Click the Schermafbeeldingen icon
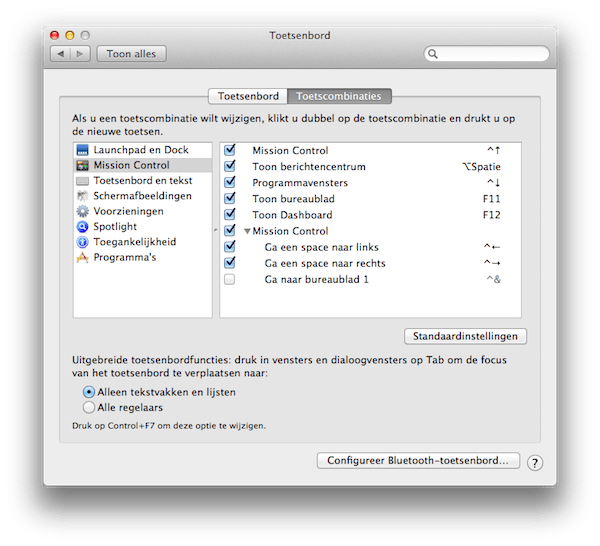Image resolution: width=600 pixels, height=546 pixels. (82, 196)
